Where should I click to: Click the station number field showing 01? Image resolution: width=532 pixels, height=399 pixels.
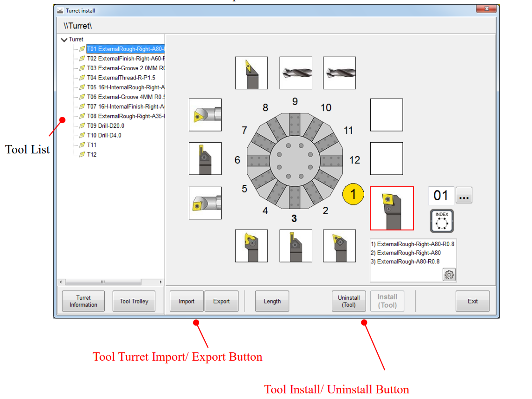click(441, 196)
